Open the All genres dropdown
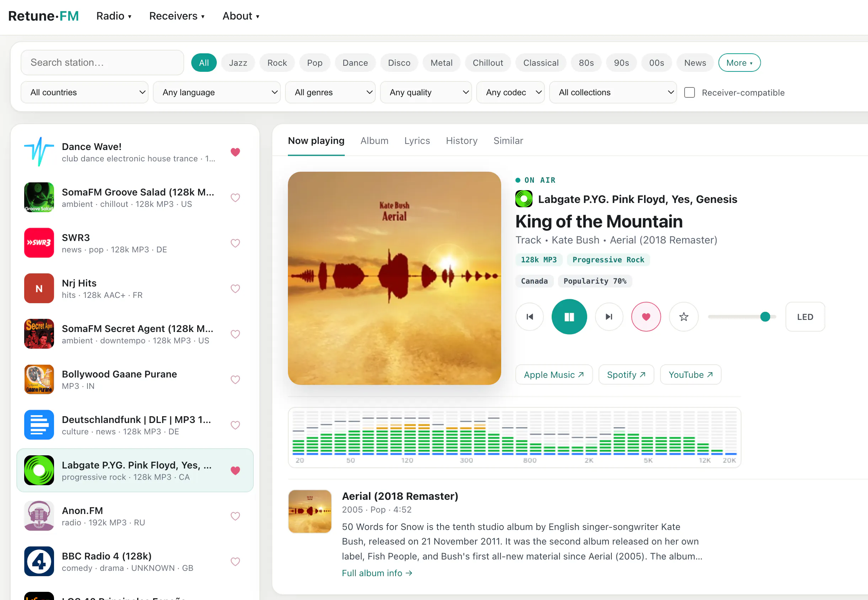Viewport: 868px width, 600px height. click(x=330, y=92)
